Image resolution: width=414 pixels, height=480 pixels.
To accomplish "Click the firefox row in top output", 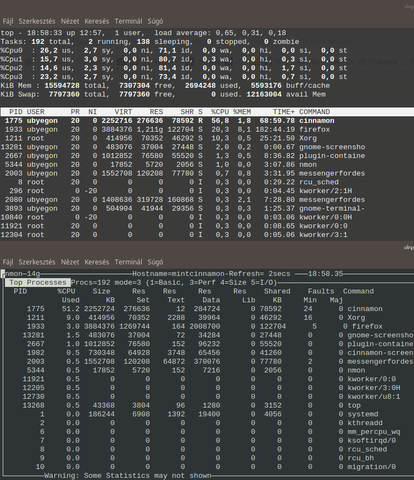I will [207, 129].
